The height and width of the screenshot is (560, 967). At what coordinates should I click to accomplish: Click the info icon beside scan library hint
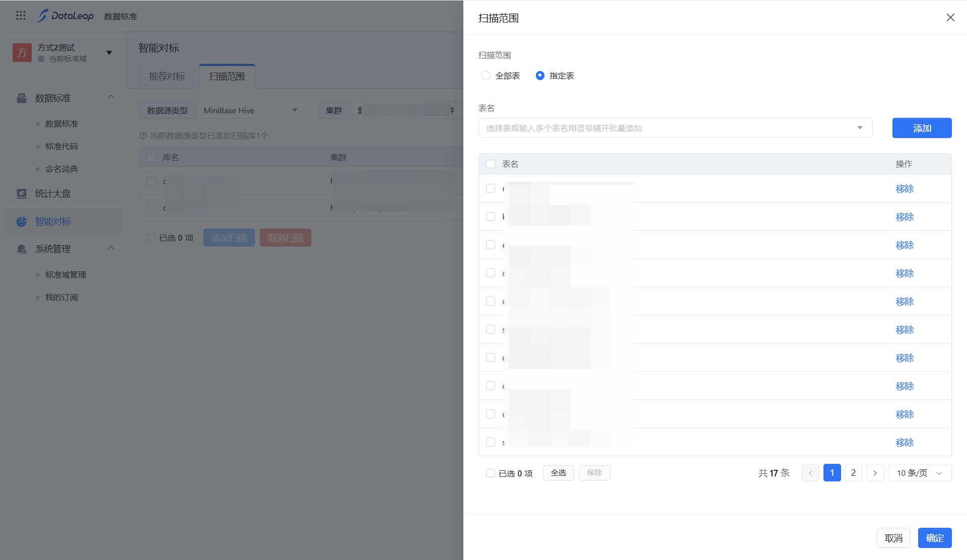point(143,136)
